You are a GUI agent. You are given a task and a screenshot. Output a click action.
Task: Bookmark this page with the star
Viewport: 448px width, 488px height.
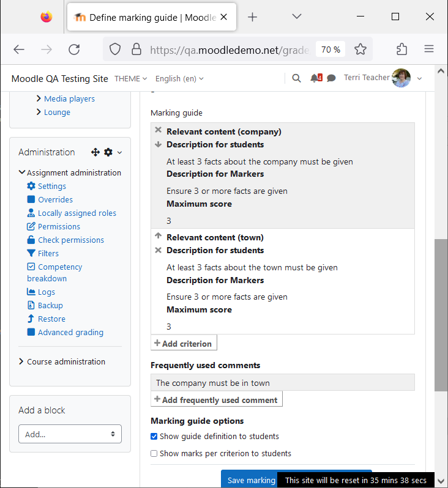point(360,49)
